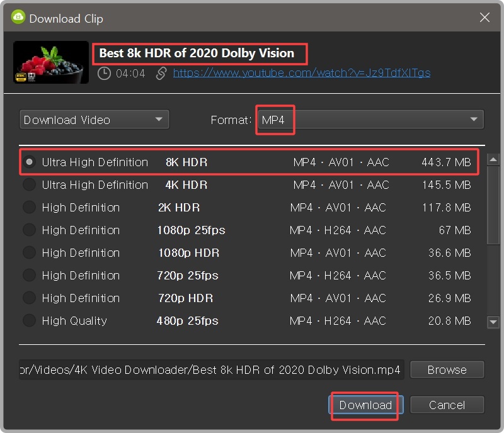Open the Download Video mode dropdown
This screenshot has width=504, height=433.
click(x=94, y=119)
